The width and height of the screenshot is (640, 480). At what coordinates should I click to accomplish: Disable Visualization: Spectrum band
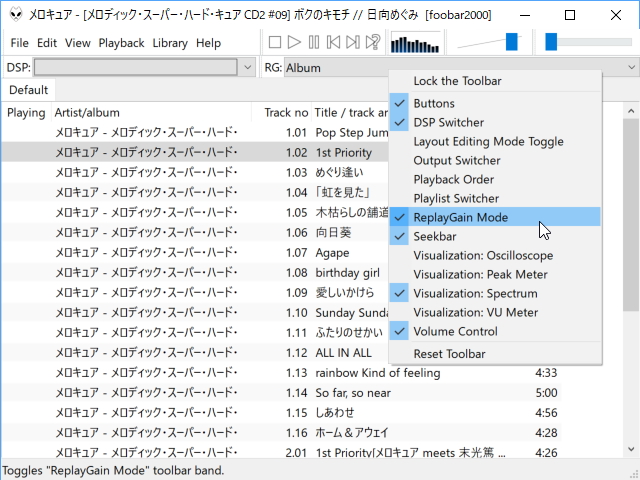495,293
